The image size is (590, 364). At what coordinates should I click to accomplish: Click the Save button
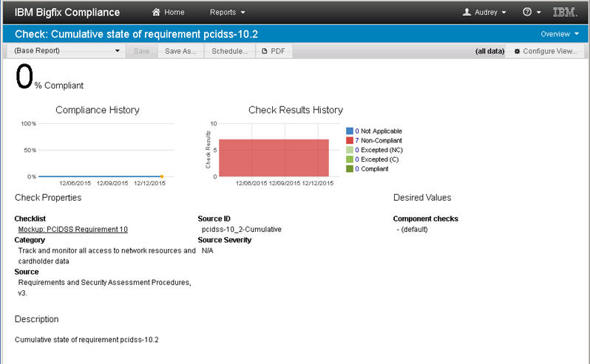pyautogui.click(x=141, y=51)
